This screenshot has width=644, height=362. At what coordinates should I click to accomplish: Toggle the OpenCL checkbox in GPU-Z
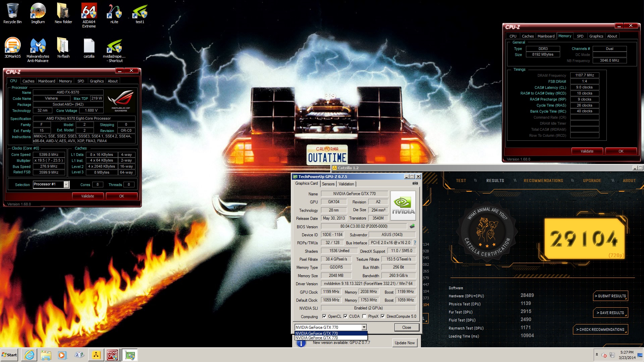[324, 316]
